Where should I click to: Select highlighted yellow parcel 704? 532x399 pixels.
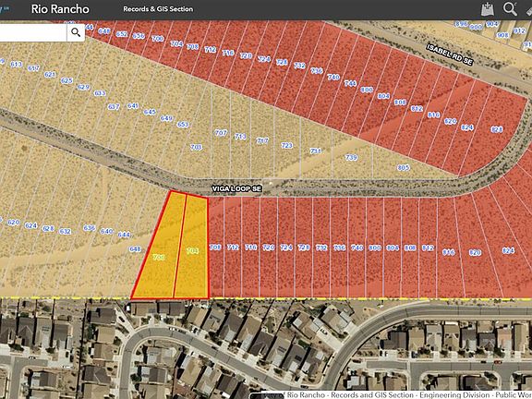point(192,250)
